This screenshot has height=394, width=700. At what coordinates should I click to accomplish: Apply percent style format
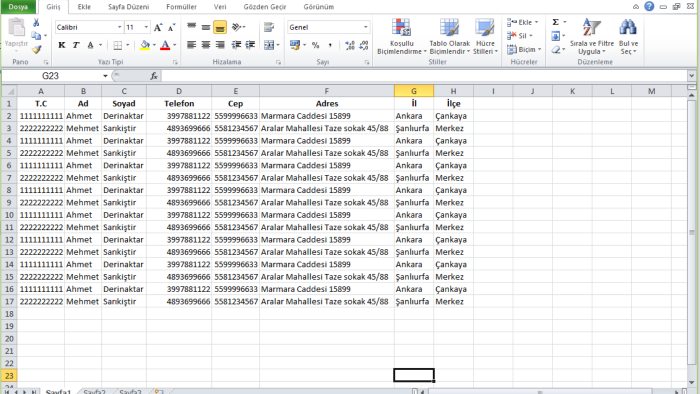pyautogui.click(x=316, y=45)
